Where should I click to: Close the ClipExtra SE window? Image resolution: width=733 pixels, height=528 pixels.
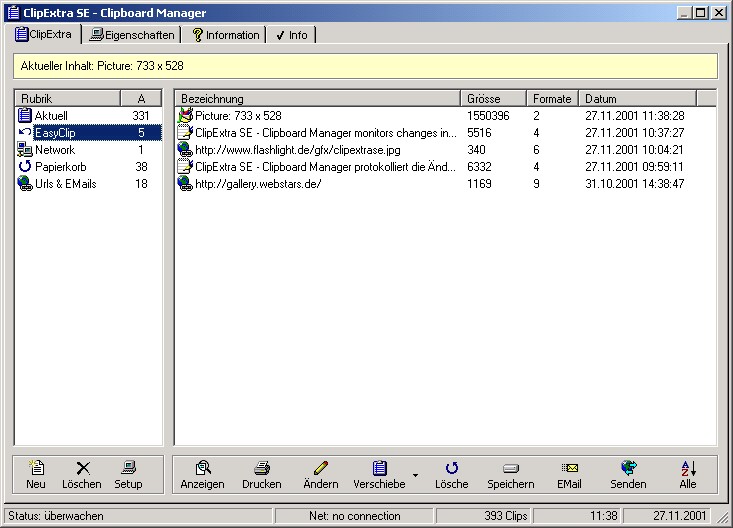coord(719,13)
